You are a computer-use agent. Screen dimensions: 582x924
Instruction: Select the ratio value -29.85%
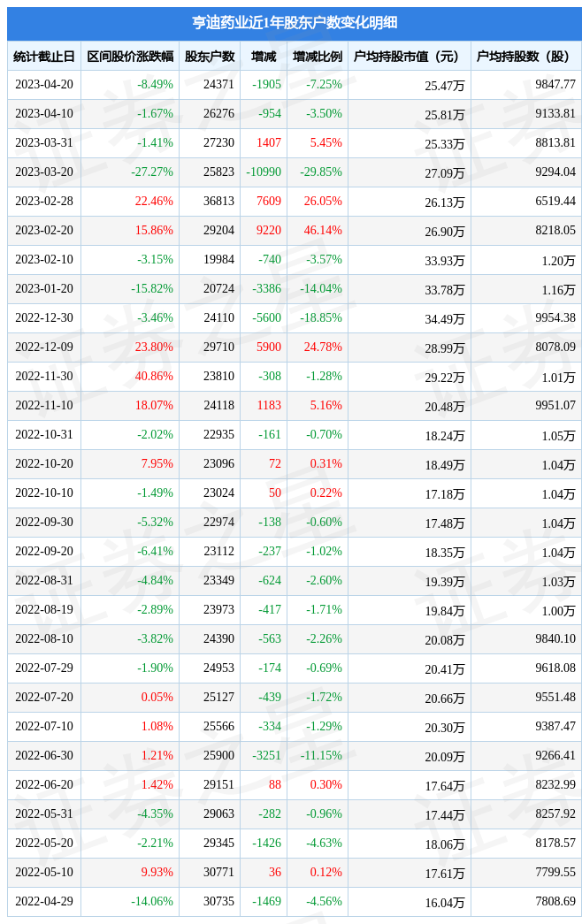pos(321,172)
